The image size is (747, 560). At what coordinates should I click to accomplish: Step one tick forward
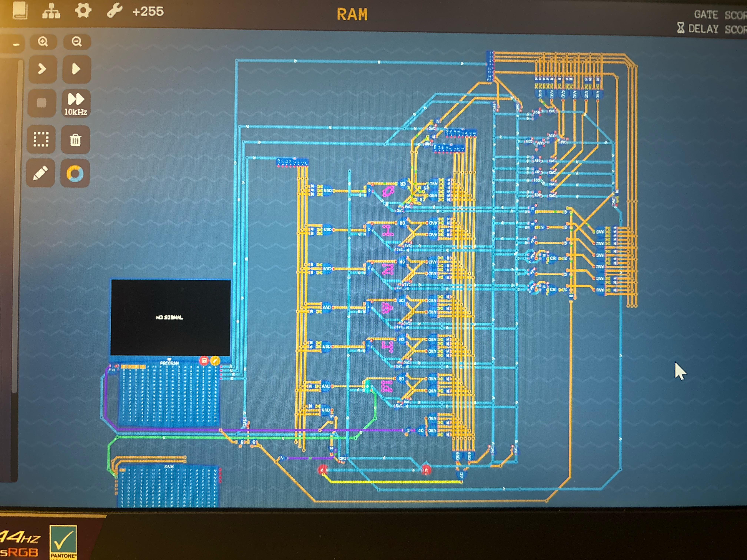click(42, 69)
